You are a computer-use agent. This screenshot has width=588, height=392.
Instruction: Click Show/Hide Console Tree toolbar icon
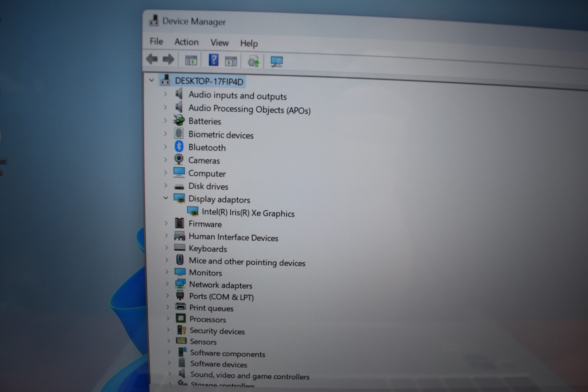191,60
